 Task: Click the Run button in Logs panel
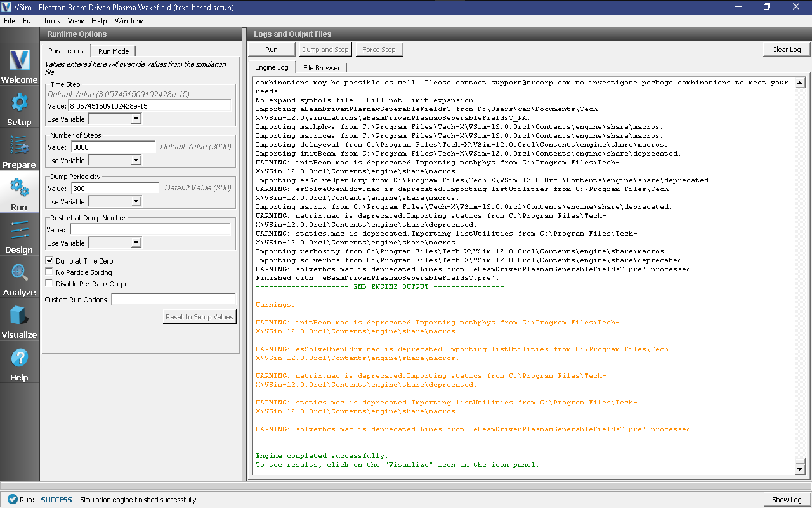(272, 50)
